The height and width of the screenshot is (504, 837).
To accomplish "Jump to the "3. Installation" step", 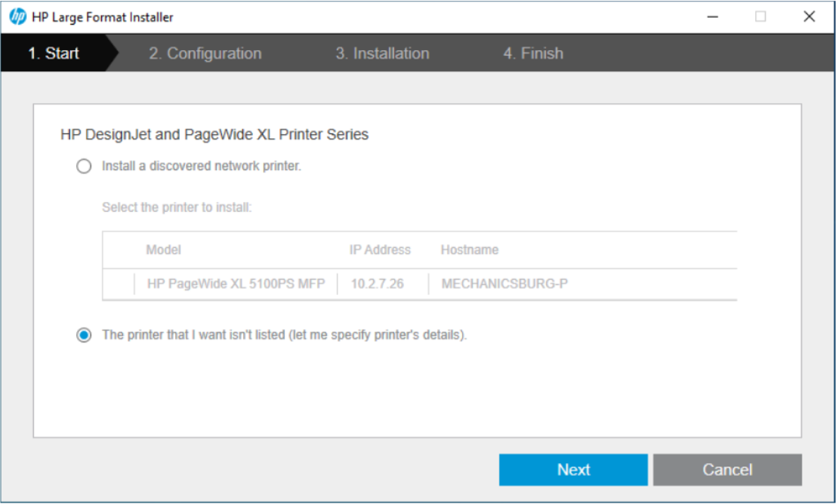I will pyautogui.click(x=382, y=54).
